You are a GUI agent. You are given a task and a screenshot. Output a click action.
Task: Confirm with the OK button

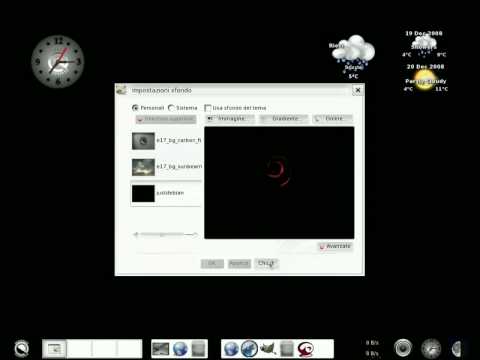[212, 264]
